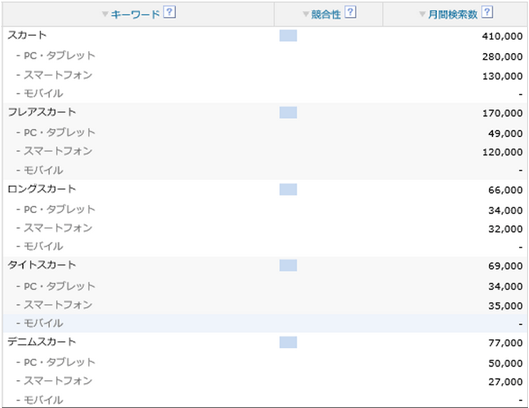The height and width of the screenshot is (408, 529).
Task: Click highlighted モバイル row under タイトスカート
Action: [264, 323]
